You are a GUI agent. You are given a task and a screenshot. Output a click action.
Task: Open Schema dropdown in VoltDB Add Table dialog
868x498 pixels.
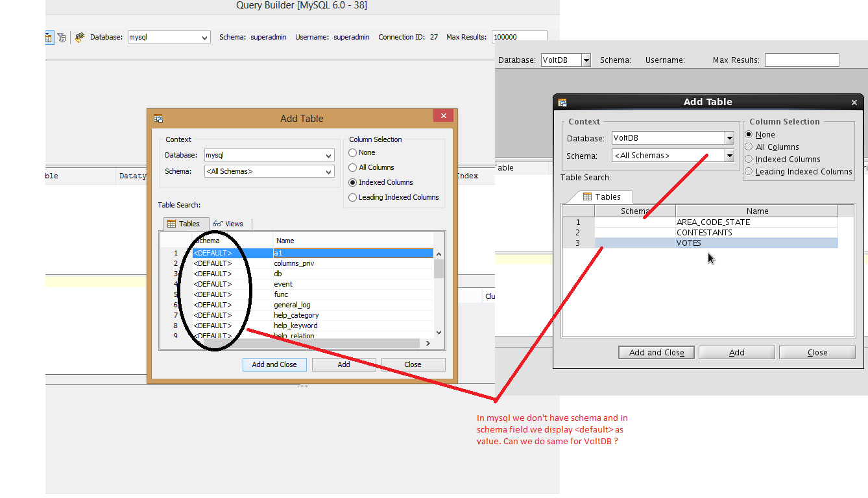click(730, 156)
